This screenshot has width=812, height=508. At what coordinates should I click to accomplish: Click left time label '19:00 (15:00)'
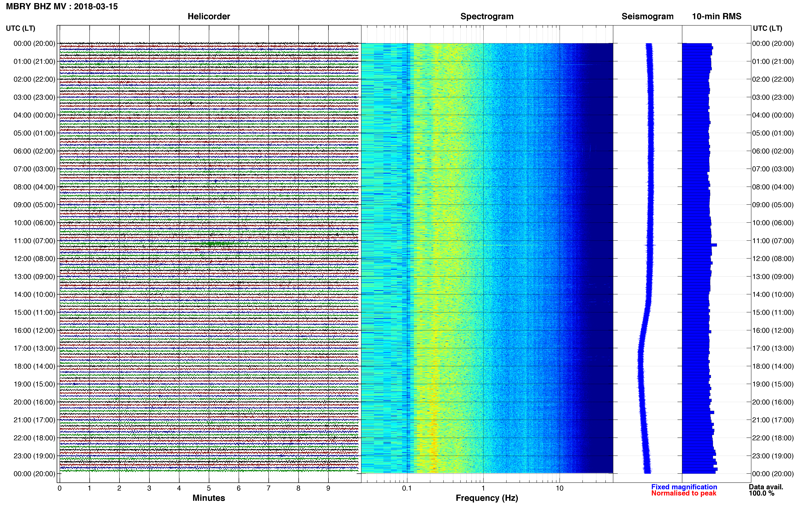point(34,384)
